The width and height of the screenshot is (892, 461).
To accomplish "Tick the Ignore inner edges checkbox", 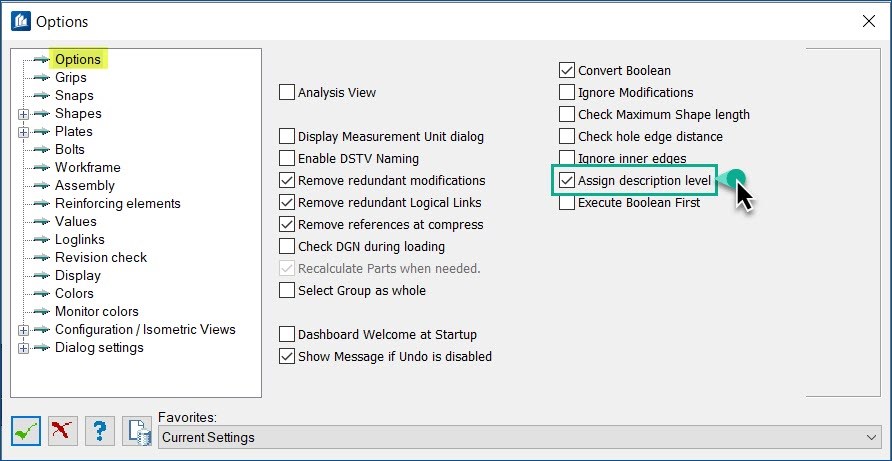I will click(x=567, y=158).
